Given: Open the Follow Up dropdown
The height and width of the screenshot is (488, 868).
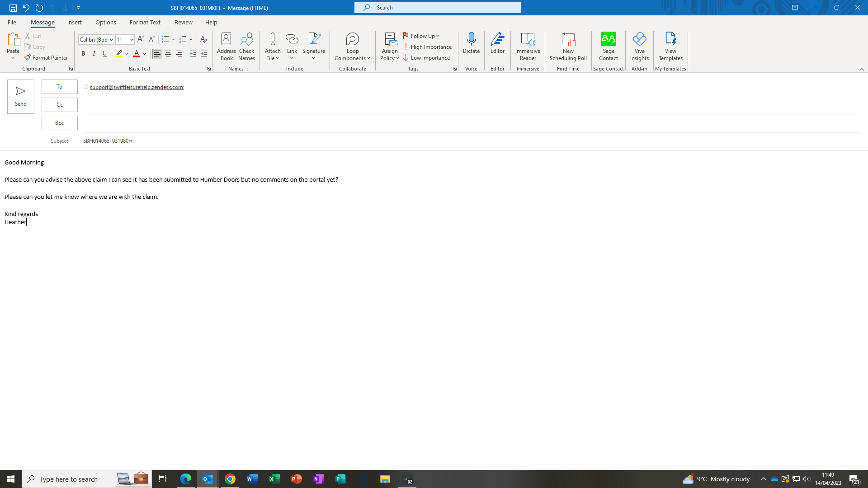Looking at the screenshot, I should pyautogui.click(x=421, y=36).
